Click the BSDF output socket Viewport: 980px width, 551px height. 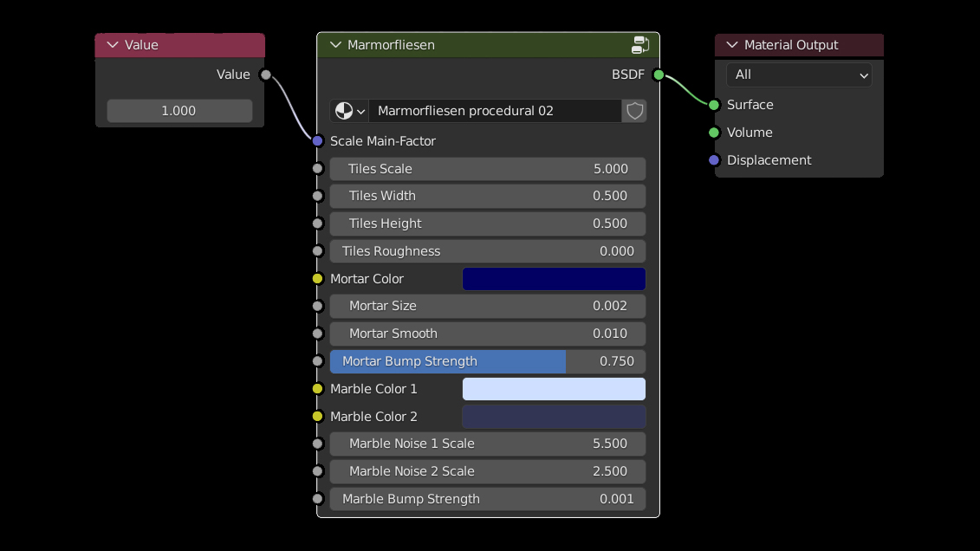point(659,75)
